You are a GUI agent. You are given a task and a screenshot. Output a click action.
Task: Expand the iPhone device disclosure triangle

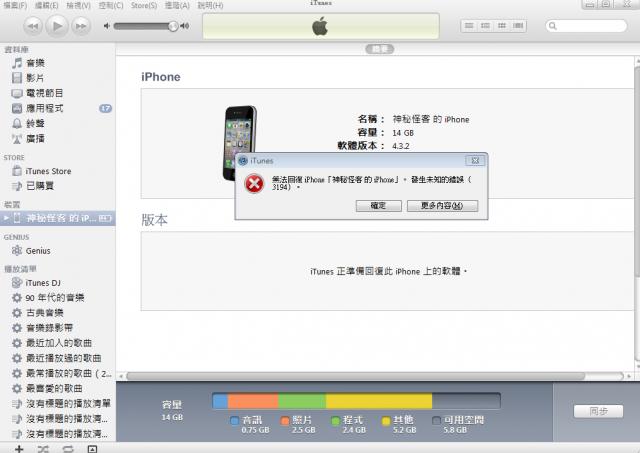pos(6,218)
